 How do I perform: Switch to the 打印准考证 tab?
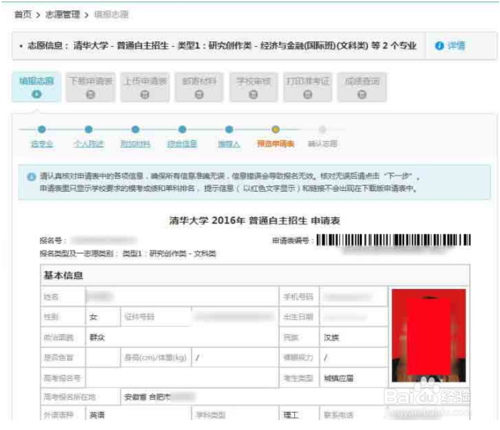(308, 87)
